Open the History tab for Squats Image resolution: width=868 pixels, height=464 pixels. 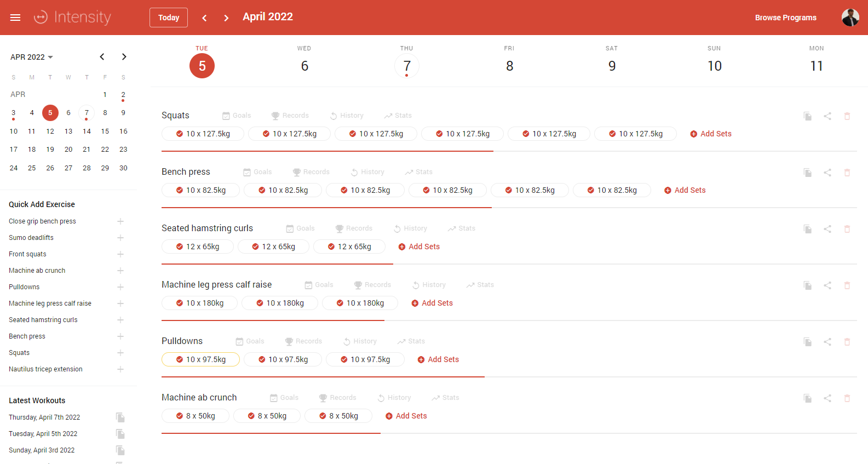tap(347, 116)
